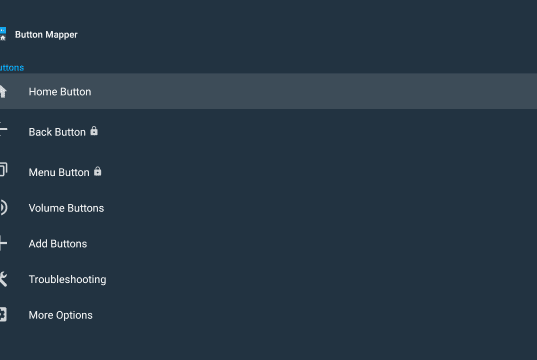
Task: Click the lock icon next to Menu Button
Action: [x=98, y=171]
